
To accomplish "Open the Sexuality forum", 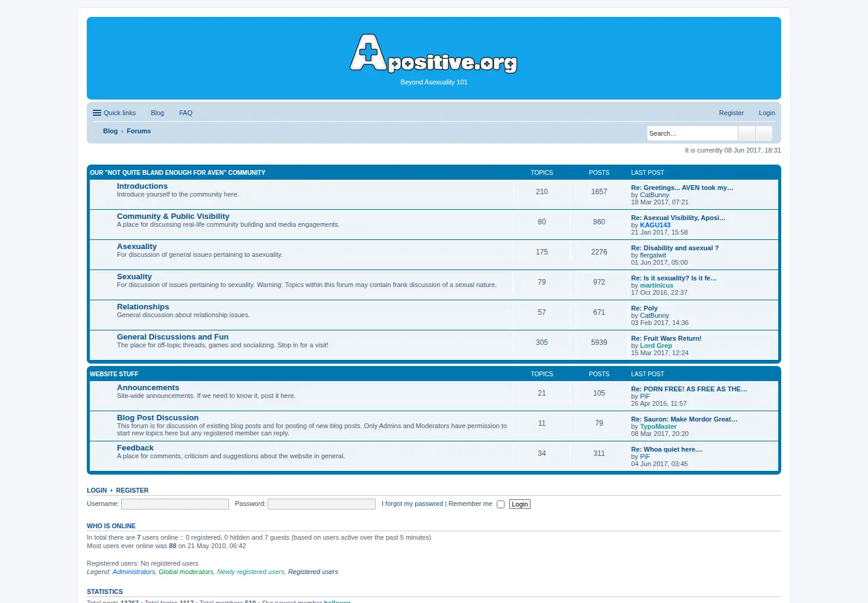I will pyautogui.click(x=134, y=277).
